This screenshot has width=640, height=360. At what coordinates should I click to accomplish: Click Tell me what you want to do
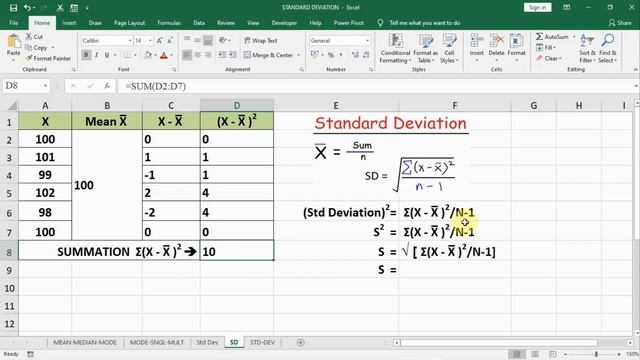click(x=424, y=23)
